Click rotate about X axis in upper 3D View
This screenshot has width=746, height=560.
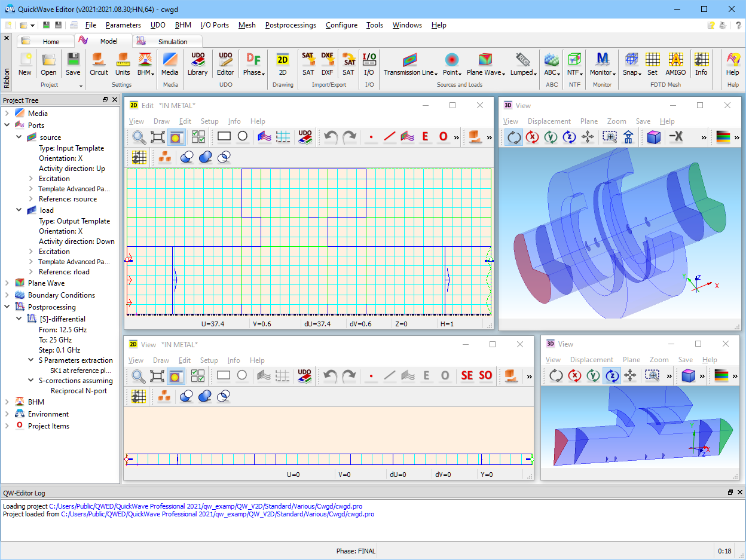(x=532, y=137)
